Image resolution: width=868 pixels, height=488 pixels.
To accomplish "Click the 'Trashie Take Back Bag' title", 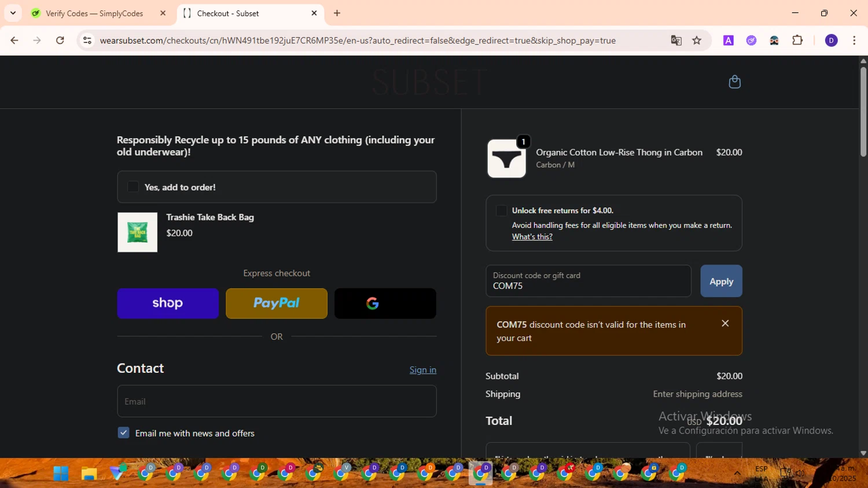I will pos(210,217).
